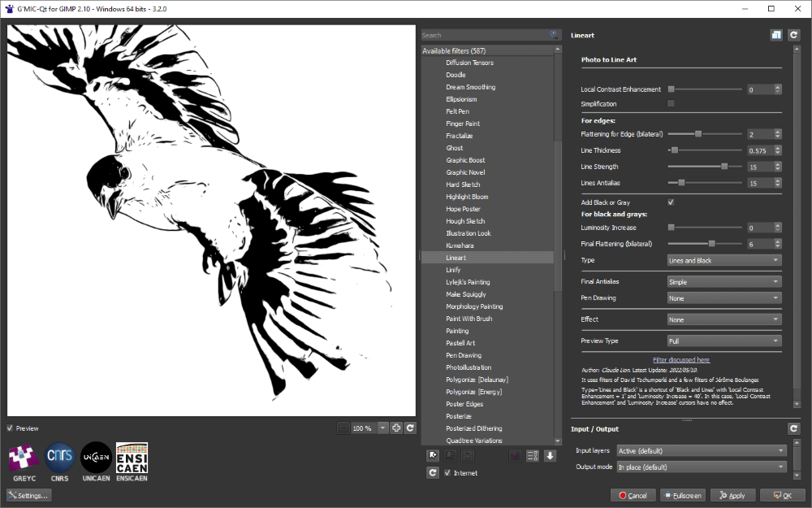Enable the Simplification checkbox
The image size is (812, 508).
point(671,104)
